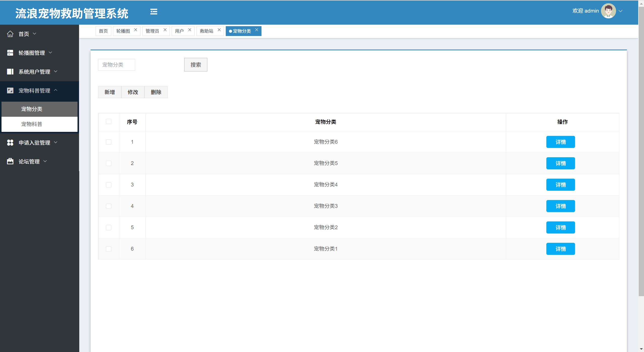Click the 申请入驻管理 four-dot icon
This screenshot has width=644, height=352.
pos(10,143)
